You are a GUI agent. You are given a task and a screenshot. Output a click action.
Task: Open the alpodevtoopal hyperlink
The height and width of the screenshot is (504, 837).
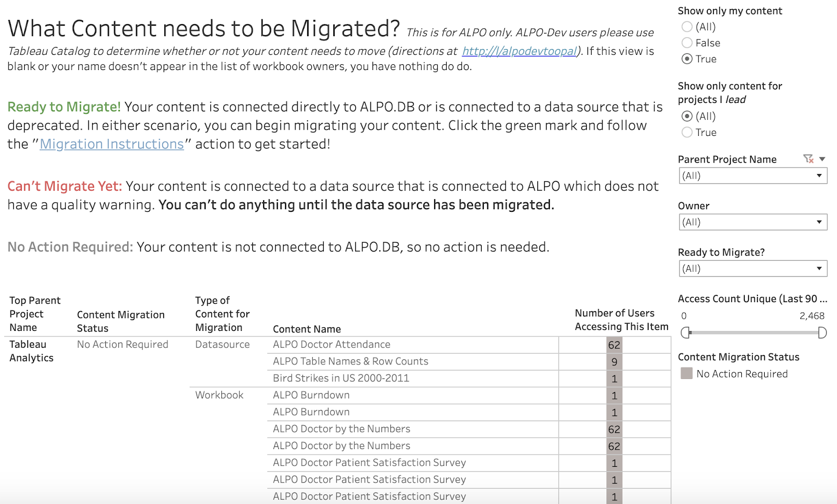(519, 51)
